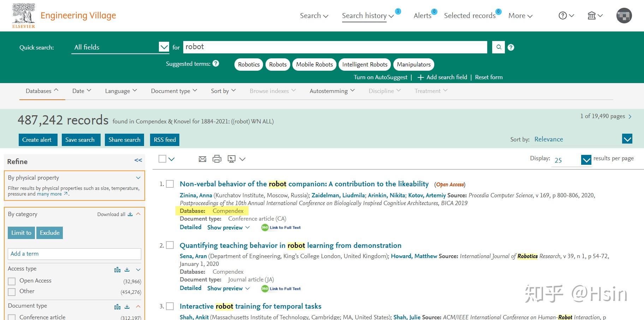This screenshot has height=320, width=644.
Task: Go to next results page arrow
Action: pos(630,116)
